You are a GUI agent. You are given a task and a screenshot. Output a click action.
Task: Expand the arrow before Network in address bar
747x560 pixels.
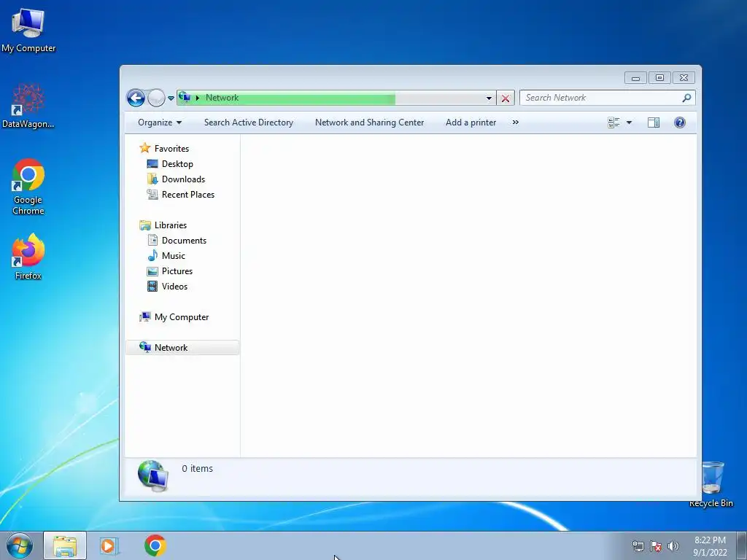(197, 98)
